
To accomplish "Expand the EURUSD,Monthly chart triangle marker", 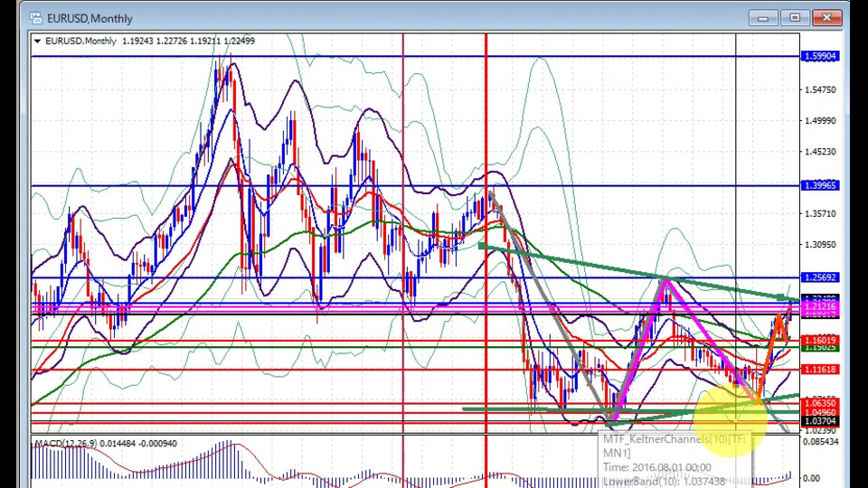I will point(37,41).
